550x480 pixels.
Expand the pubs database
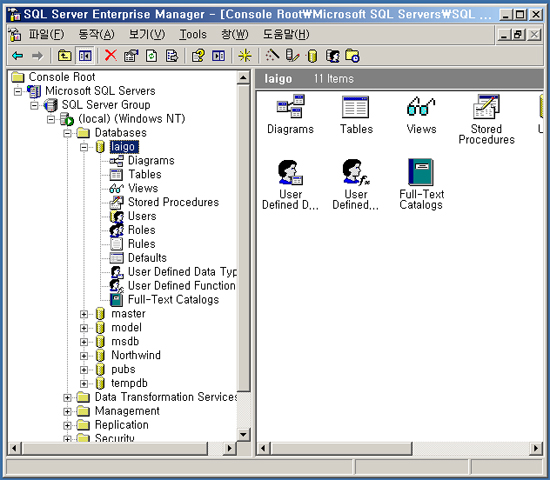pyautogui.click(x=84, y=370)
